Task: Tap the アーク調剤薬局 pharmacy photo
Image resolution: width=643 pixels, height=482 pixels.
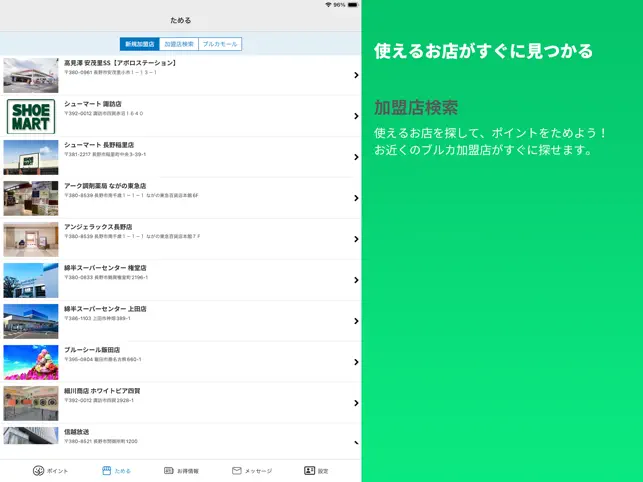Action: pyautogui.click(x=31, y=199)
